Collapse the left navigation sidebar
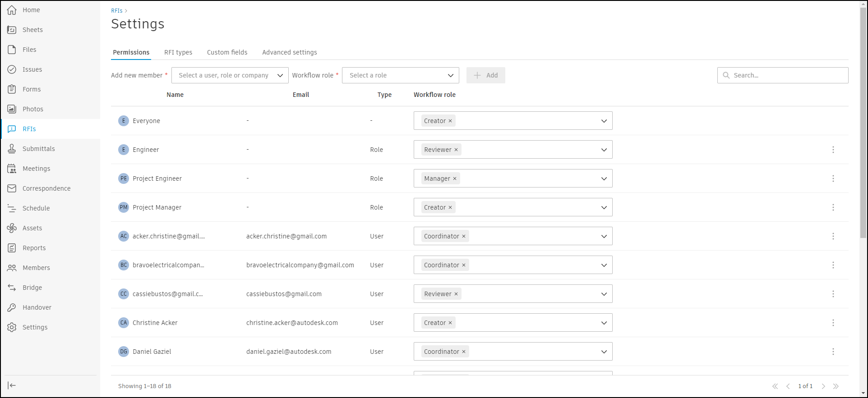The height and width of the screenshot is (398, 868). [x=12, y=385]
